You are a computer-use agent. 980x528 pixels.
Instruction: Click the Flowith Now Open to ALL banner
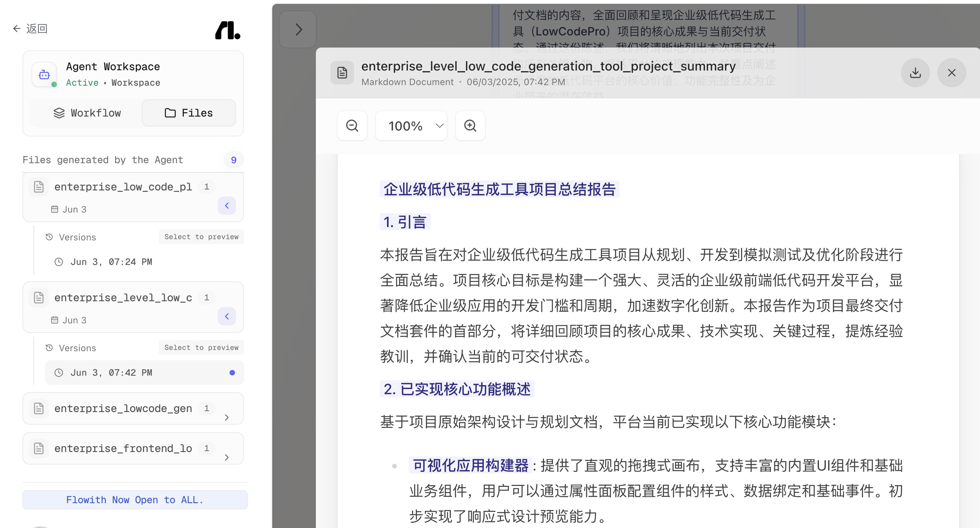coord(135,500)
